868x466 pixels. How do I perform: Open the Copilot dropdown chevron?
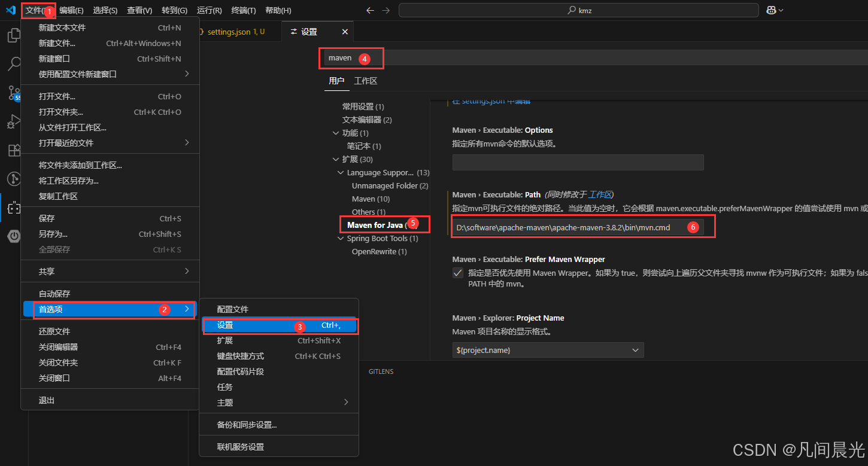(781, 10)
